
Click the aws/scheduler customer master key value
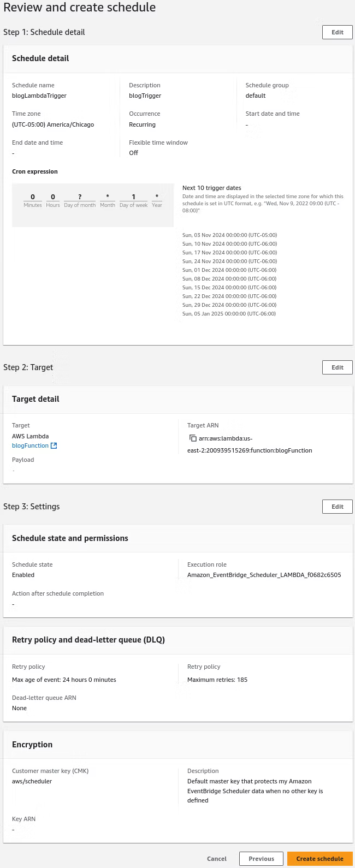32,781
